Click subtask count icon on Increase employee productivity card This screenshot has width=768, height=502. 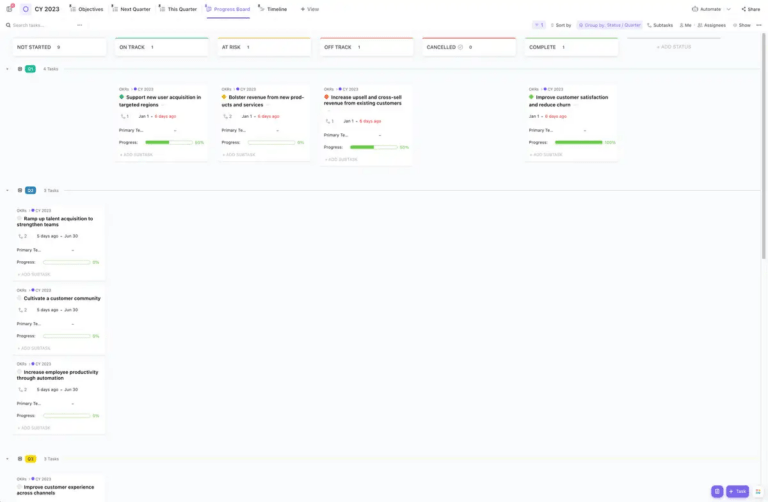[x=23, y=390]
